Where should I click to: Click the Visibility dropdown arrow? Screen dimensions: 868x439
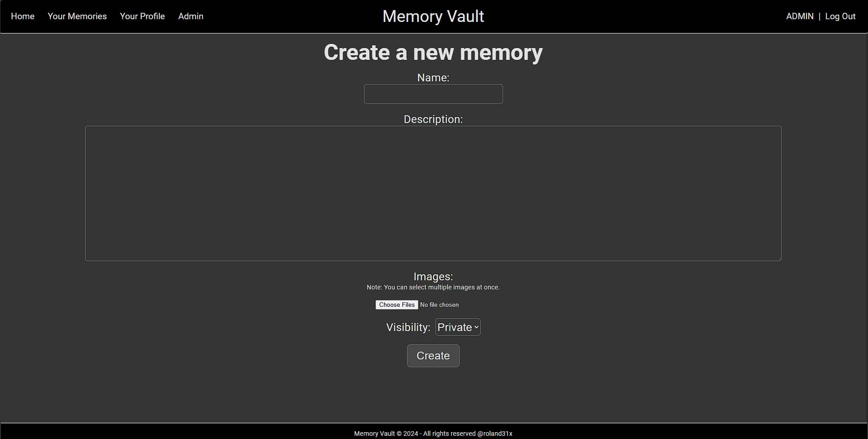pyautogui.click(x=476, y=327)
